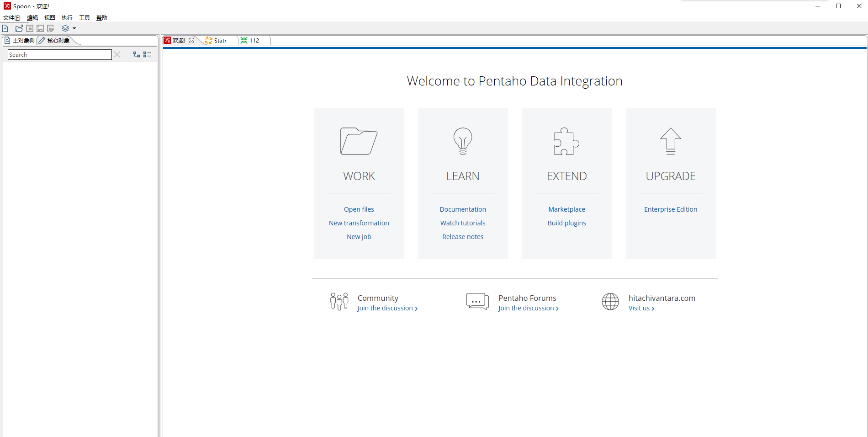Image resolution: width=868 pixels, height=437 pixels.
Task: Click the LEARN heading
Action: pos(463,176)
